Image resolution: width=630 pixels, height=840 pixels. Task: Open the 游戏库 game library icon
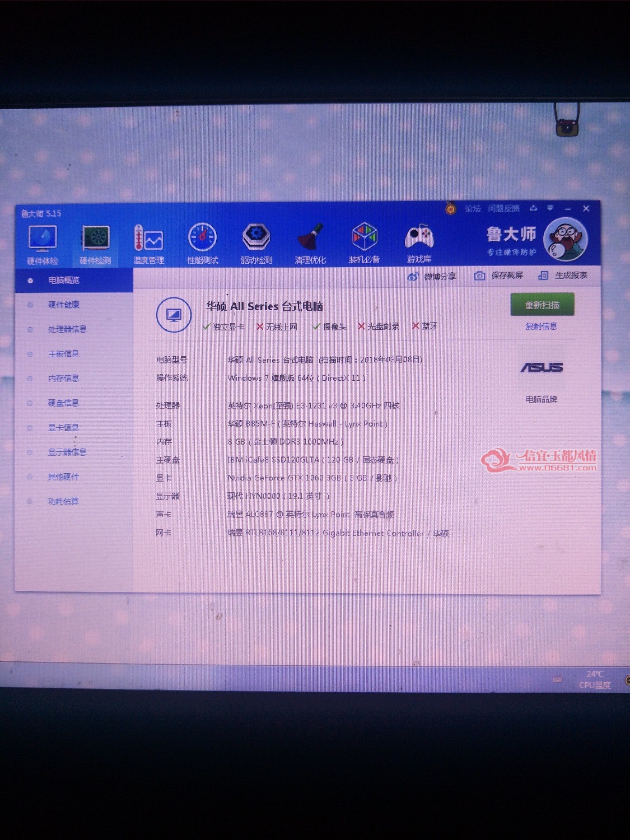419,244
